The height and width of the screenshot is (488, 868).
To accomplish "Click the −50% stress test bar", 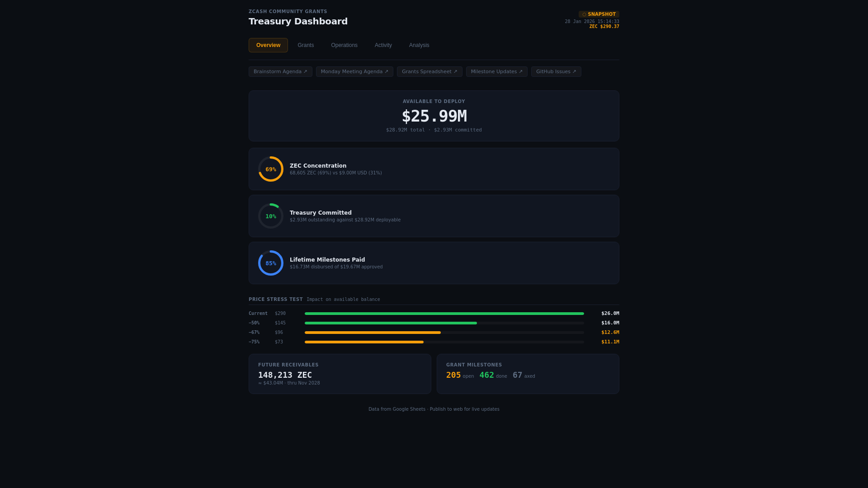I will (x=444, y=323).
